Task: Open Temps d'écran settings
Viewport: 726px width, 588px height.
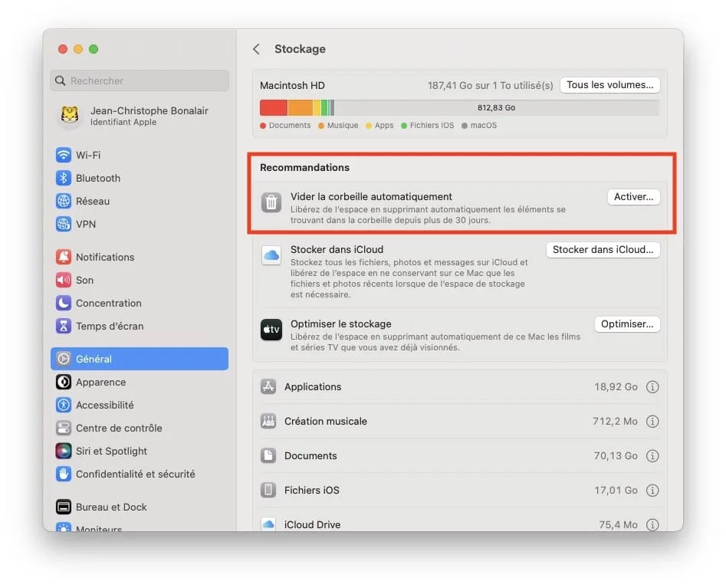Action: point(140,326)
